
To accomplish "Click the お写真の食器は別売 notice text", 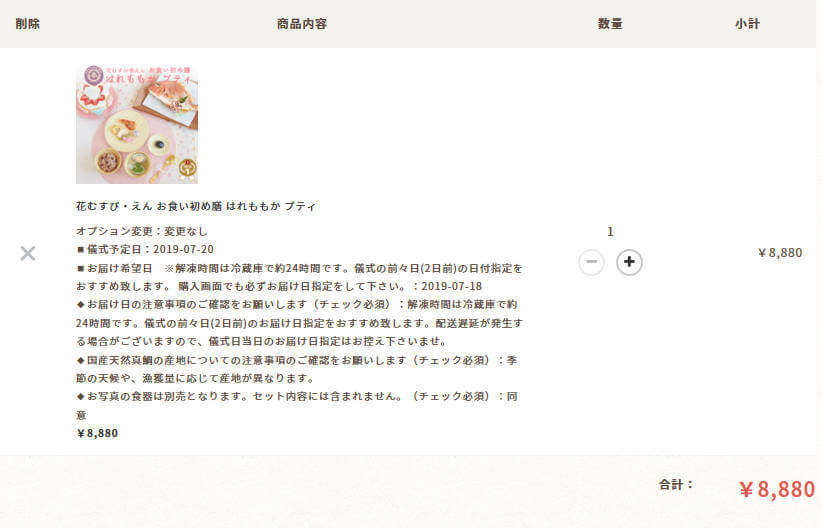I will pos(297,405).
